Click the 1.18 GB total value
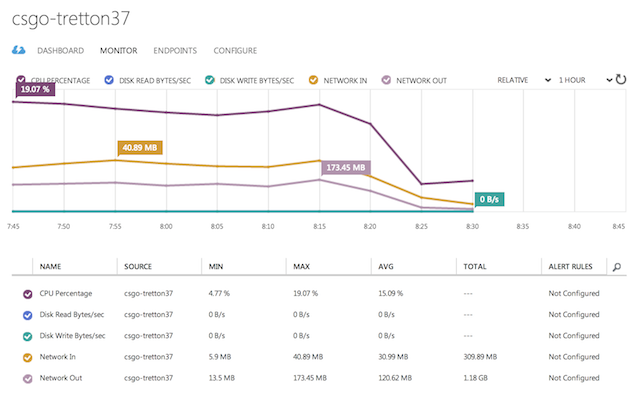Screen dimensions: 640x406 (x=476, y=378)
